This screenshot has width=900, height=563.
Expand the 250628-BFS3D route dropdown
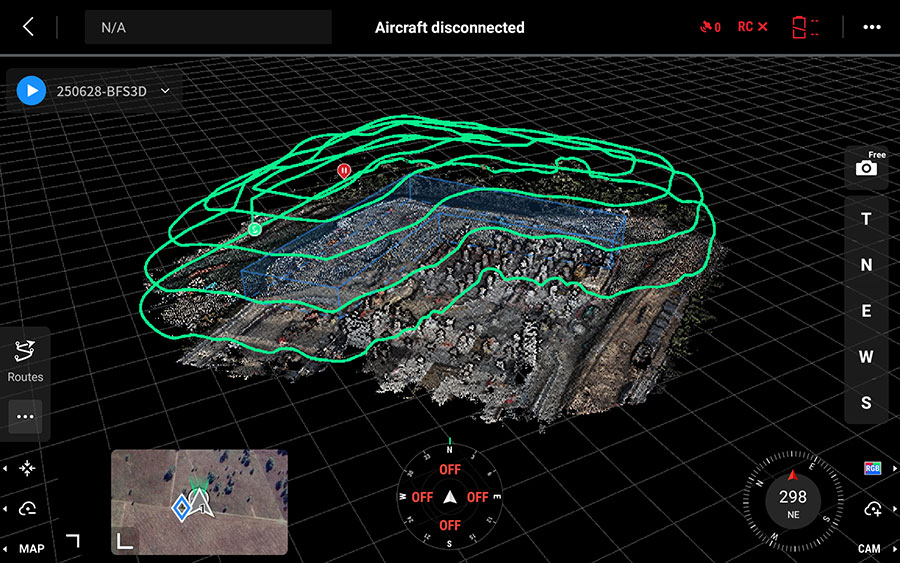pyautogui.click(x=165, y=91)
